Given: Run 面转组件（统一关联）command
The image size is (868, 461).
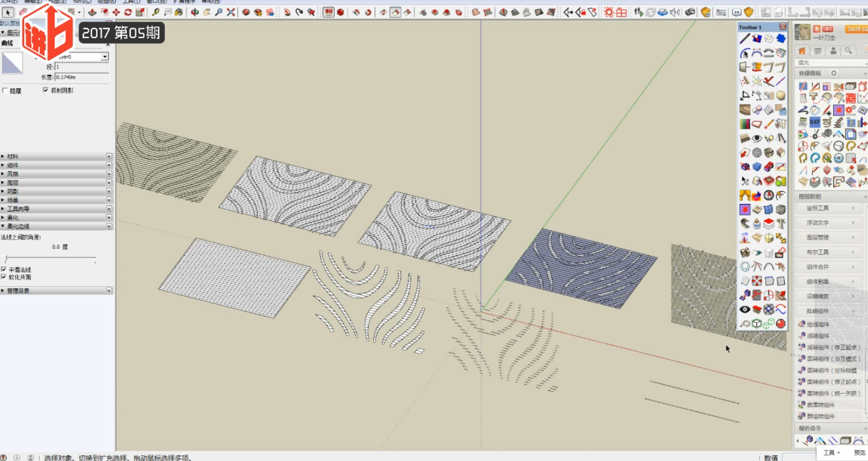Looking at the screenshot, I should (830, 393).
